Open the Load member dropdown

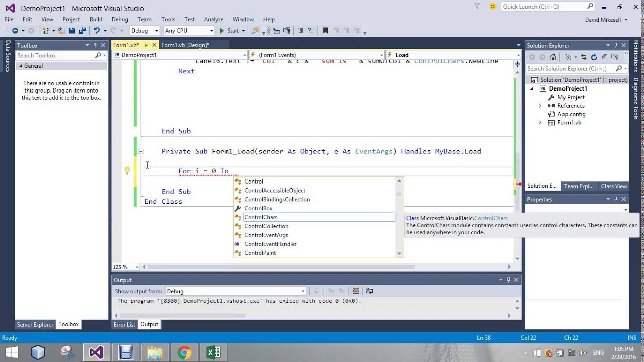click(453, 55)
